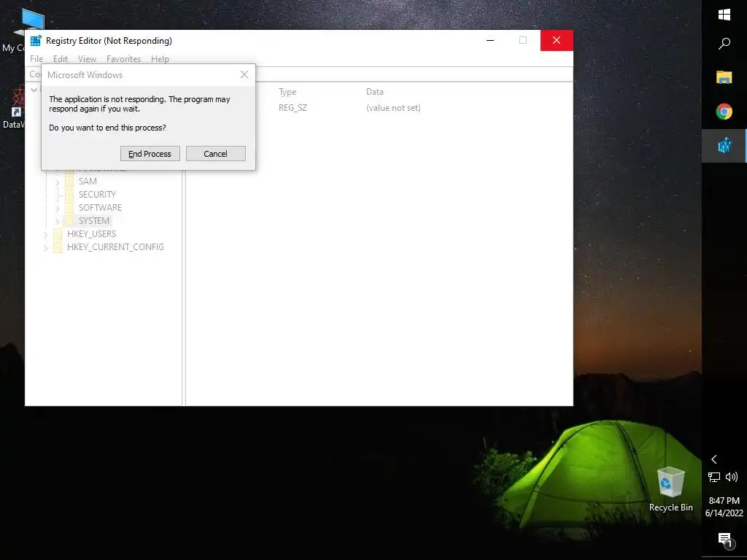Minimize the Registry Editor window

point(490,41)
